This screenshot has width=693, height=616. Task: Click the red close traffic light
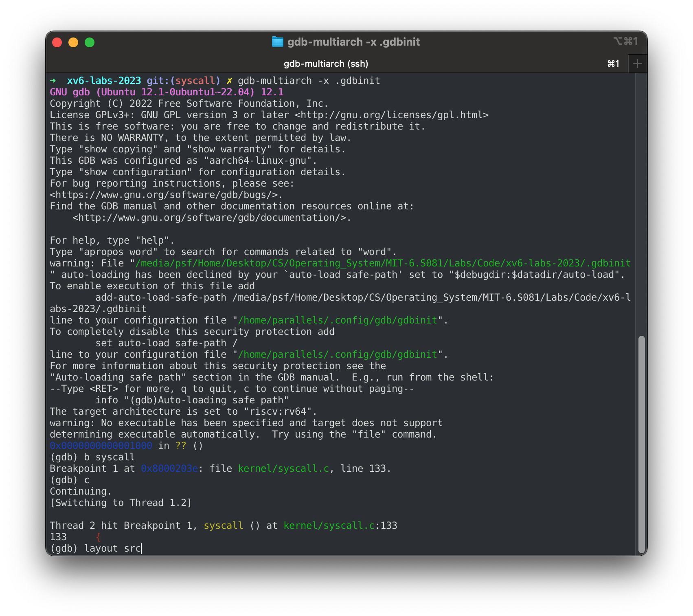[x=57, y=42]
